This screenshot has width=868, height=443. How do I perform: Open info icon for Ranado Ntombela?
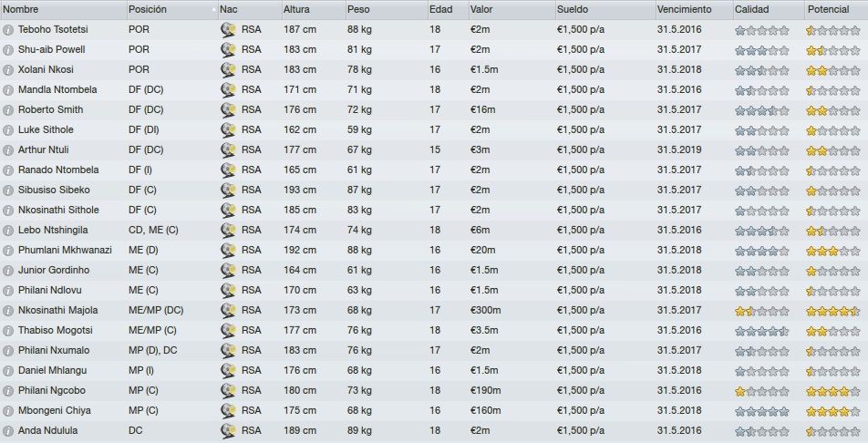point(7,170)
